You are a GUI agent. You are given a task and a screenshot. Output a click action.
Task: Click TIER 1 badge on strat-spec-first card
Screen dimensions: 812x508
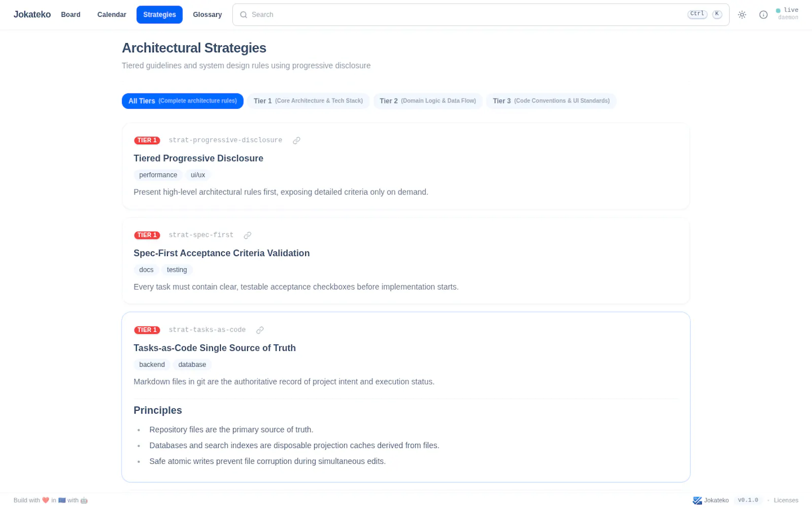(147, 235)
